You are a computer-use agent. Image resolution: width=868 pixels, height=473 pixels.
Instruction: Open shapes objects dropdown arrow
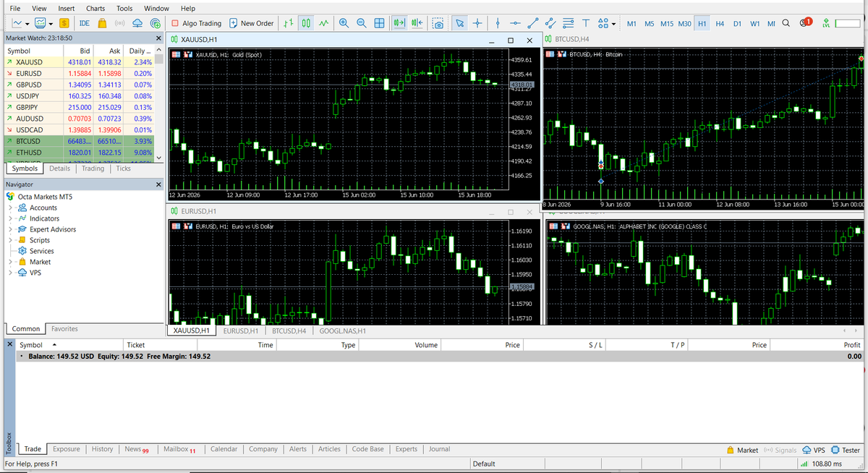click(614, 23)
